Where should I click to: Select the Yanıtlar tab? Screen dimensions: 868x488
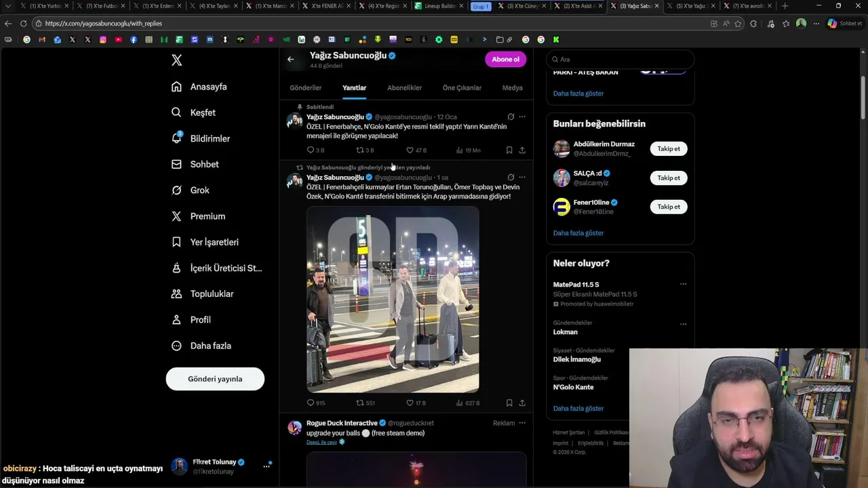(x=354, y=87)
